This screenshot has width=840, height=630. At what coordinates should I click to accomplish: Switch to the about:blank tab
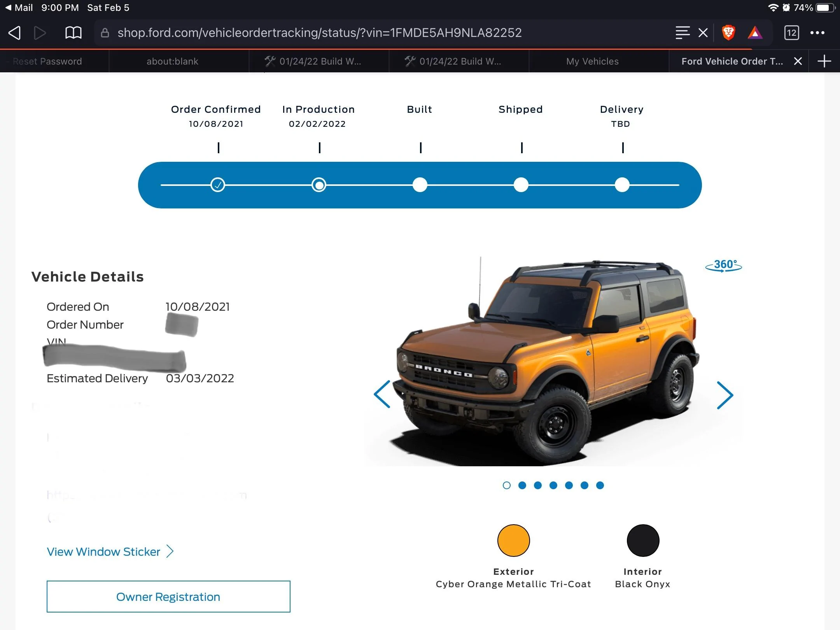[x=172, y=61]
